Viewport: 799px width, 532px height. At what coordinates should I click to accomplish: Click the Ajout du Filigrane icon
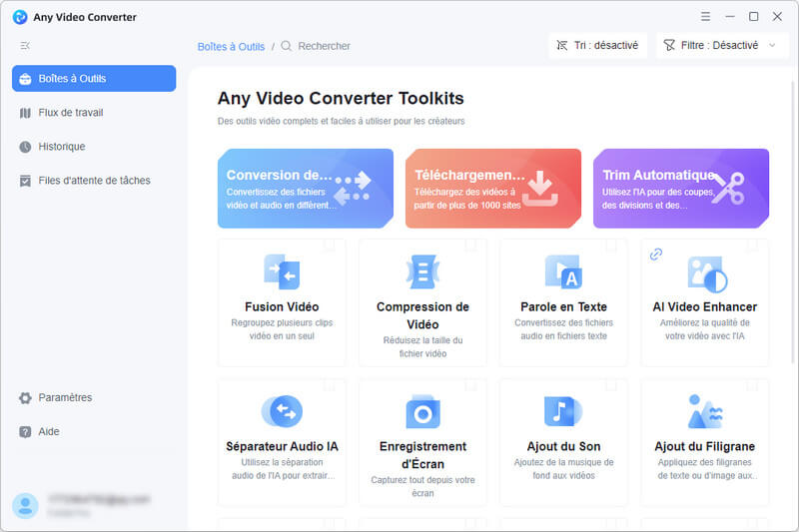click(x=705, y=411)
